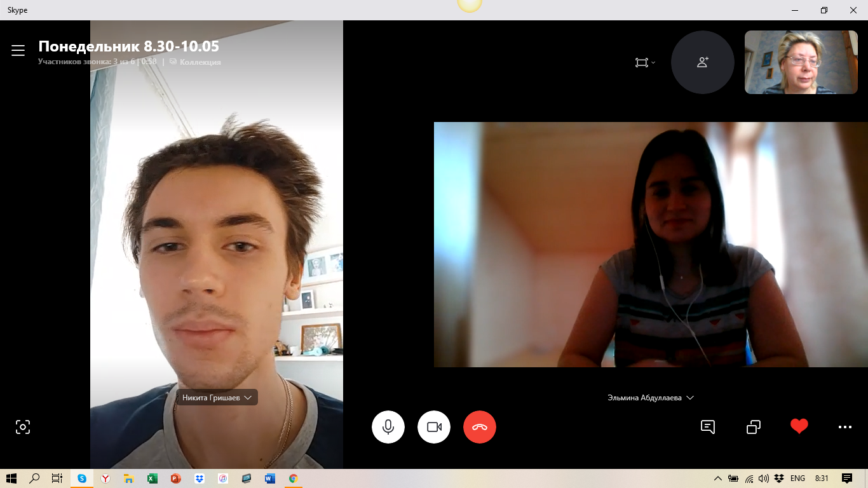Switch input language from ENG
The height and width of the screenshot is (488, 868).
coord(797,478)
